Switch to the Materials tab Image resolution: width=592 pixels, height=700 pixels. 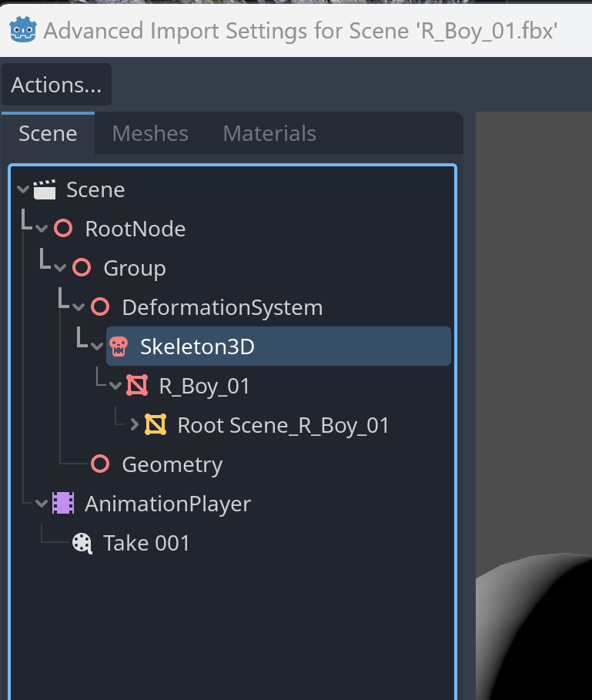269,133
